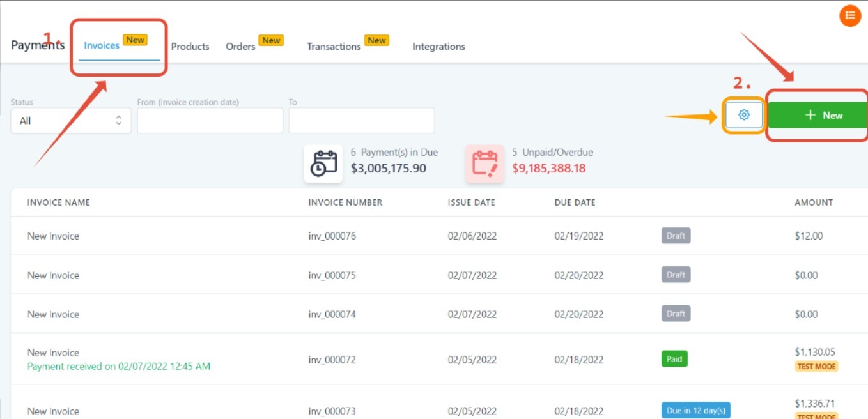Screen dimensions: 868x419
Task: Select invoice number inv_000075
Action: coord(332,276)
